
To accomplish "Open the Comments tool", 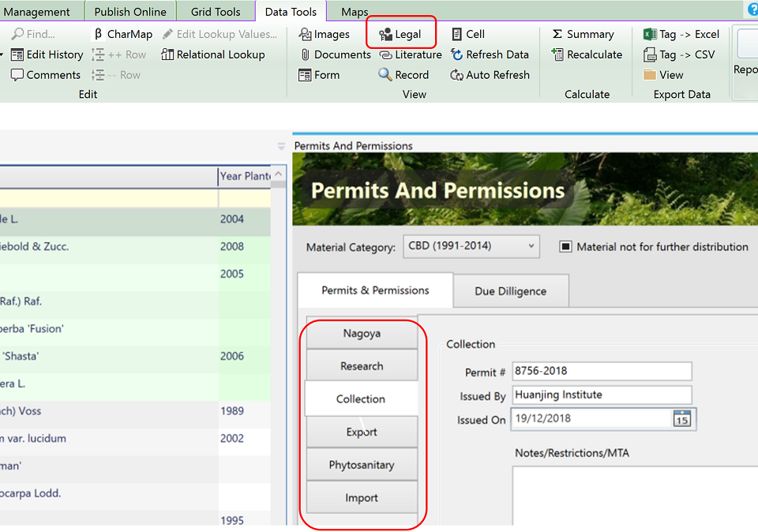I will [46, 75].
